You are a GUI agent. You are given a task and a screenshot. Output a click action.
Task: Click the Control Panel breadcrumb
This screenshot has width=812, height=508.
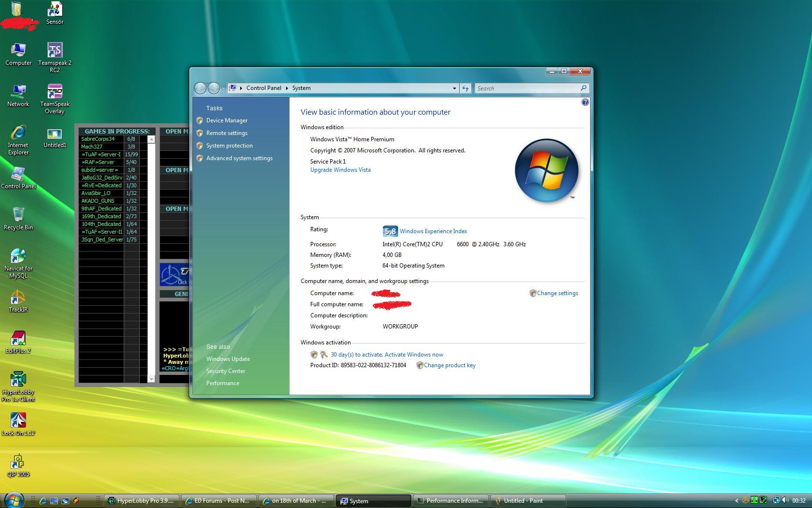click(x=263, y=88)
